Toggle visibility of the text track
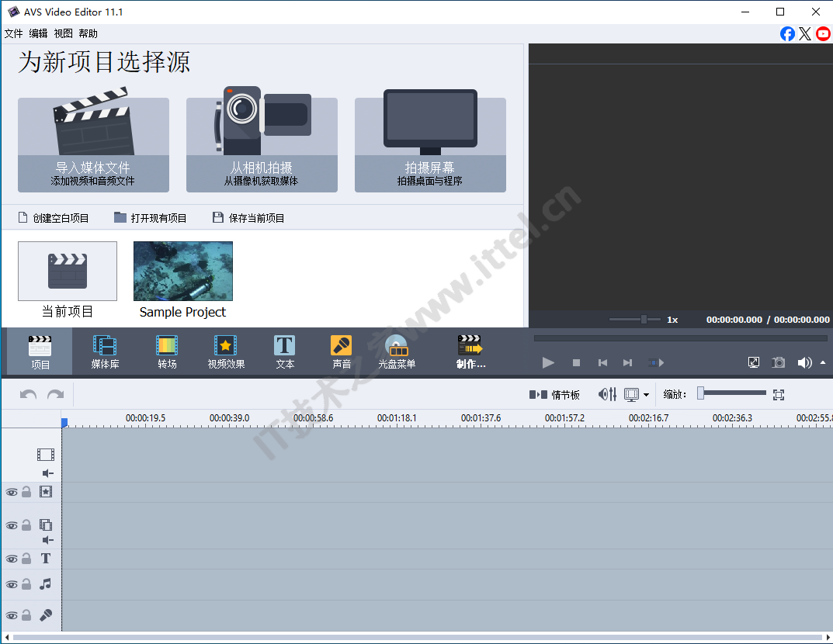 12,559
